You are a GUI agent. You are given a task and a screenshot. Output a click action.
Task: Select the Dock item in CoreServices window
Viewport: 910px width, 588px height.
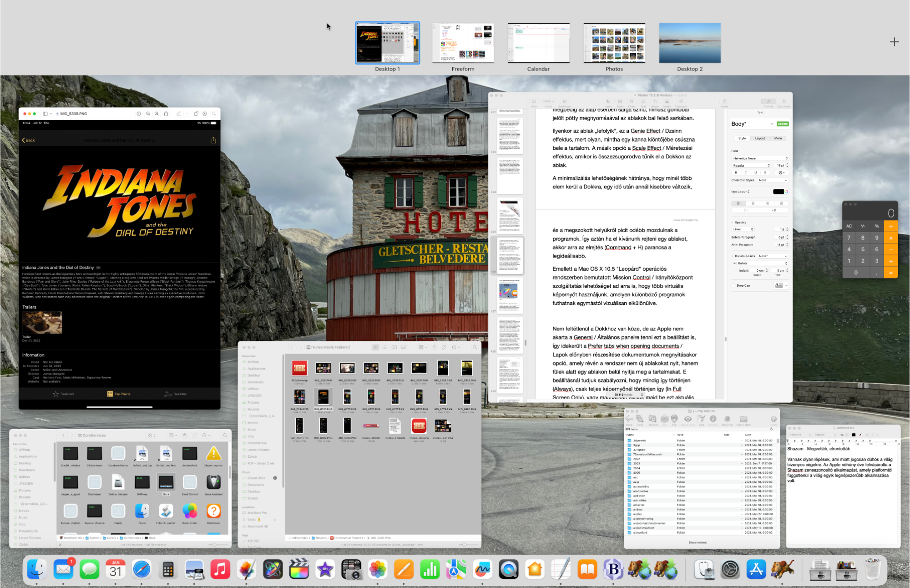166,484
